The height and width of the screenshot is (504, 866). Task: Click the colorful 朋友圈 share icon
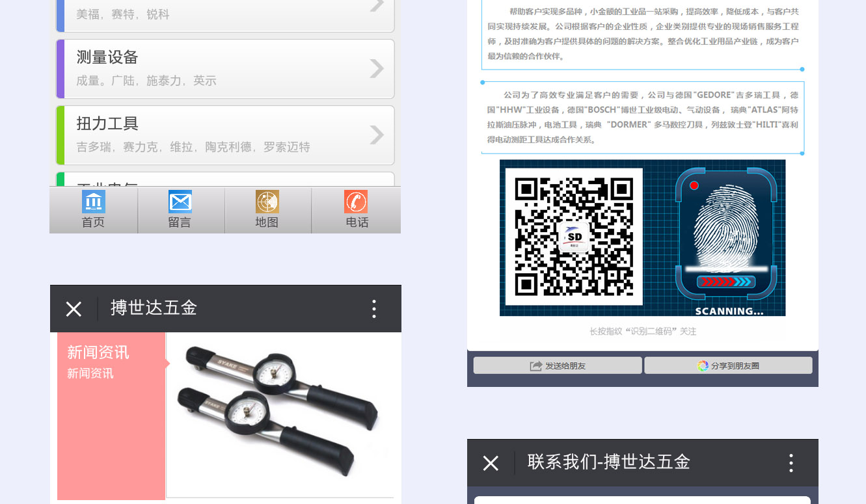pyautogui.click(x=703, y=365)
